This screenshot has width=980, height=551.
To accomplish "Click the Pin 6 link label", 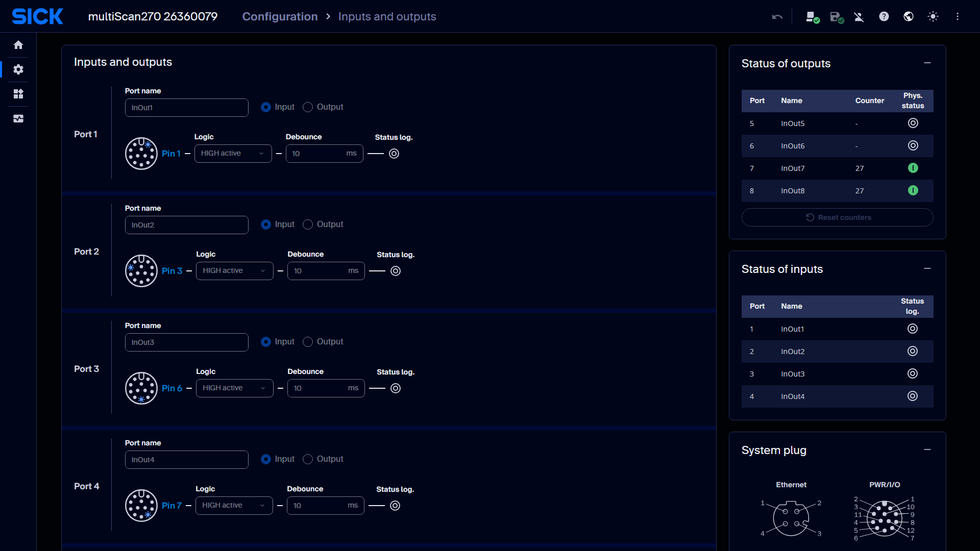I will (172, 388).
